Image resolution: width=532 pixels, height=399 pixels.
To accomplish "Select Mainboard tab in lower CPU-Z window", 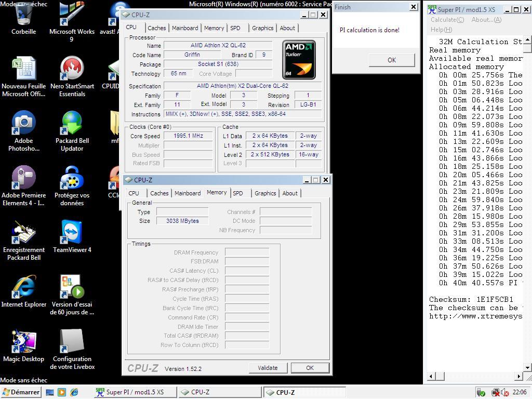I will coord(188,193).
